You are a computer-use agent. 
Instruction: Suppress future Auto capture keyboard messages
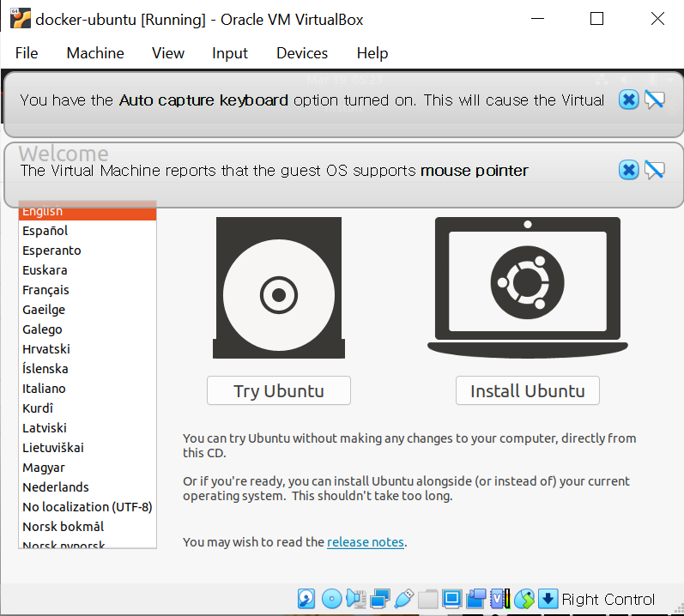pos(654,100)
